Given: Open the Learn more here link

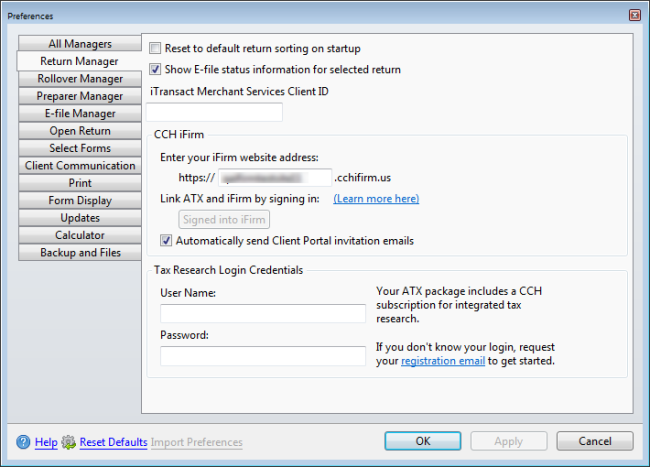Looking at the screenshot, I should tap(376, 198).
